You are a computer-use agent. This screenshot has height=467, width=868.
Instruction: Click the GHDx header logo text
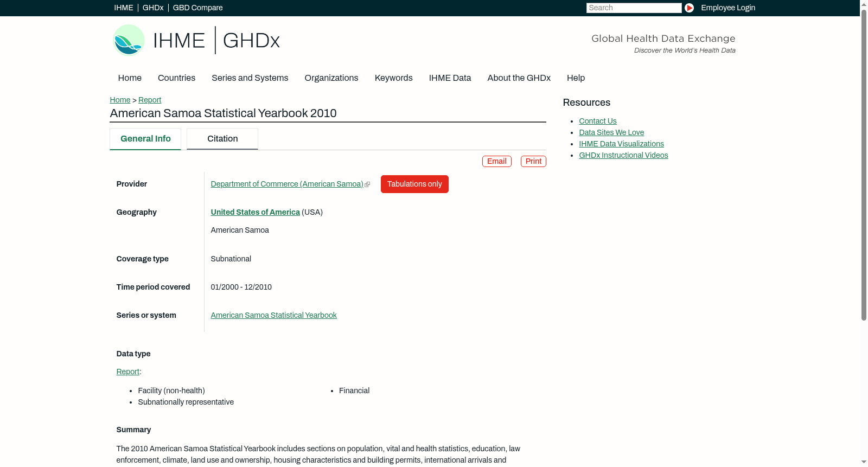pos(251,41)
